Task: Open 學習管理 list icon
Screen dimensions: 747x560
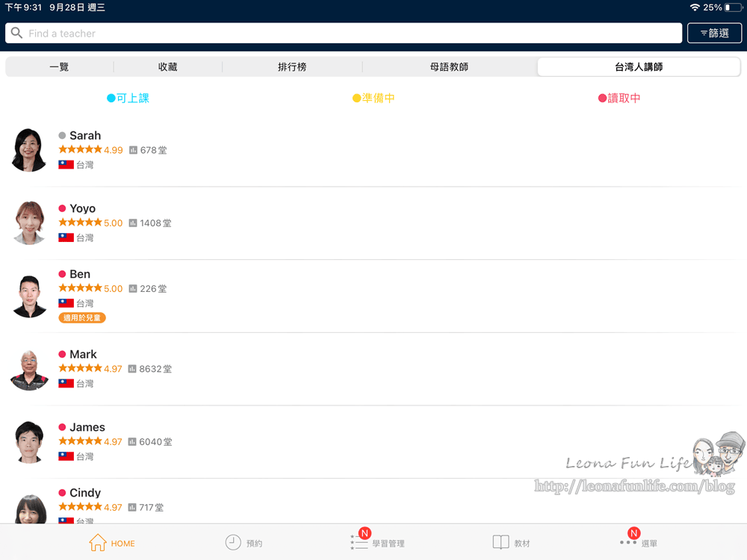Action: pos(359,543)
